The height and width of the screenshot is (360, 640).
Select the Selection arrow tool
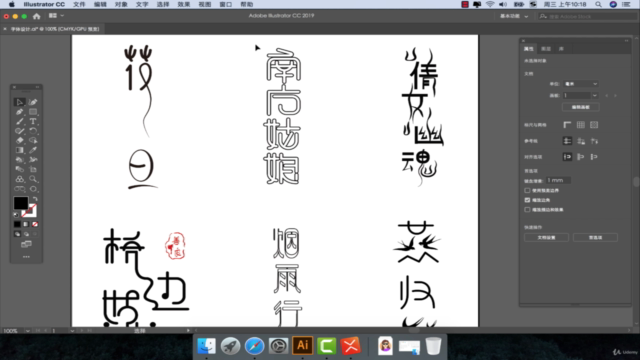[19, 102]
